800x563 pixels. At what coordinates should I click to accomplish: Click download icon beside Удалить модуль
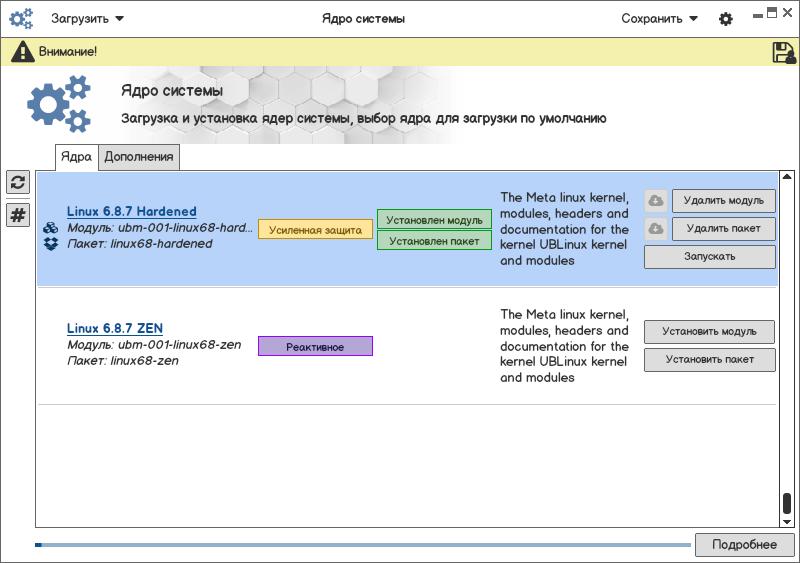point(655,200)
